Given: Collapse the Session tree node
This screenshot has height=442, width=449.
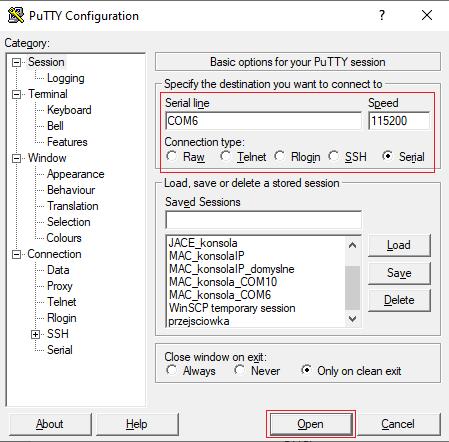Looking at the screenshot, I should pyautogui.click(x=16, y=62).
